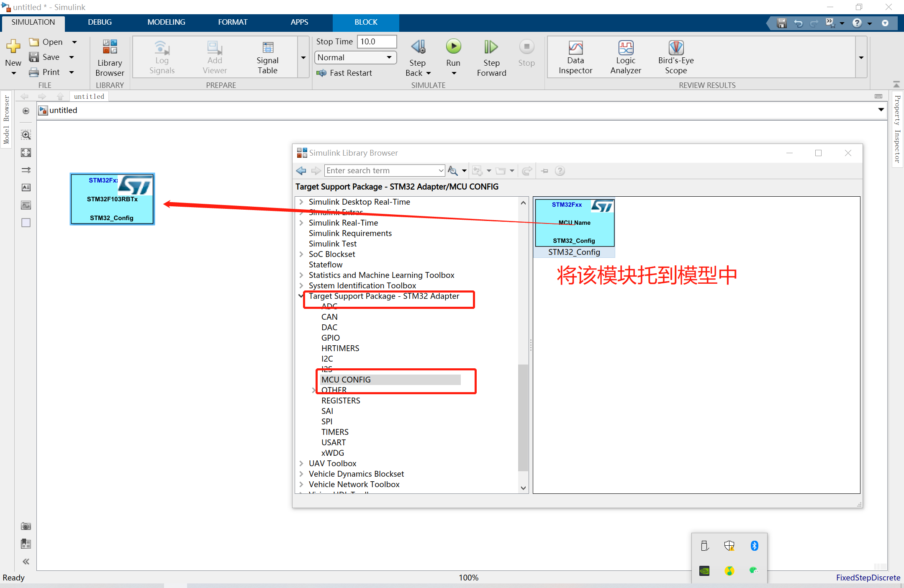Click the Step Back icon
The width and height of the screenshot is (904, 588).
pos(418,47)
